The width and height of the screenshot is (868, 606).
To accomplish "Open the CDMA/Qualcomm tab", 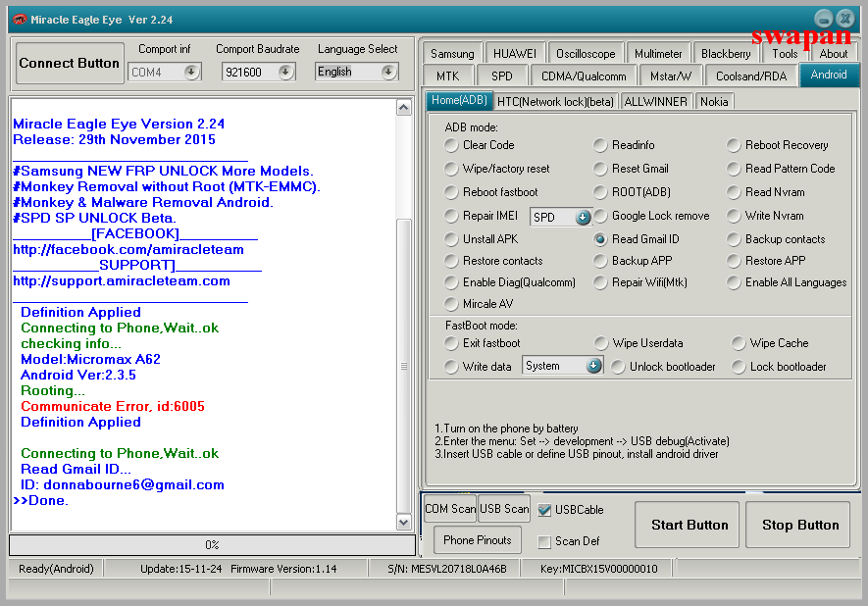I will pyautogui.click(x=584, y=76).
